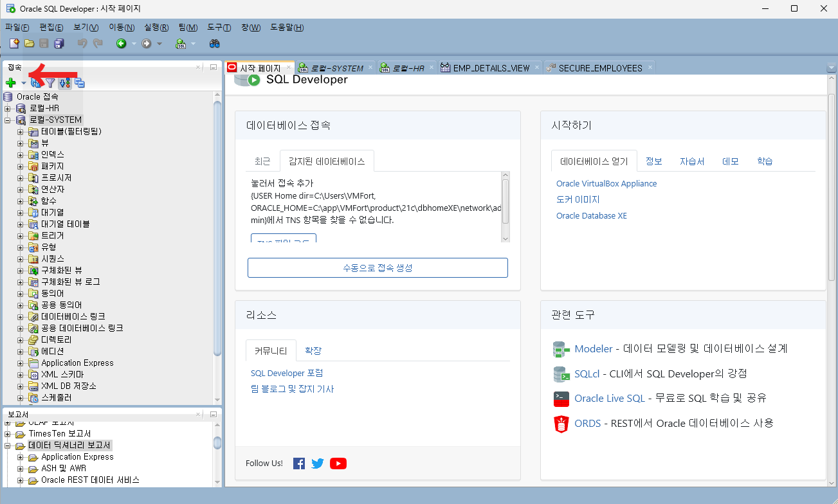The image size is (838, 504).
Task: Select the 자습서 tab in getting started
Action: [x=692, y=161]
